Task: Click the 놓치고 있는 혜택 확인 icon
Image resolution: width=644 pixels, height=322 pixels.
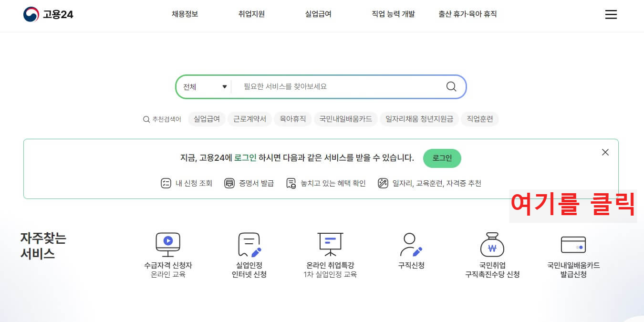Action: (x=291, y=183)
